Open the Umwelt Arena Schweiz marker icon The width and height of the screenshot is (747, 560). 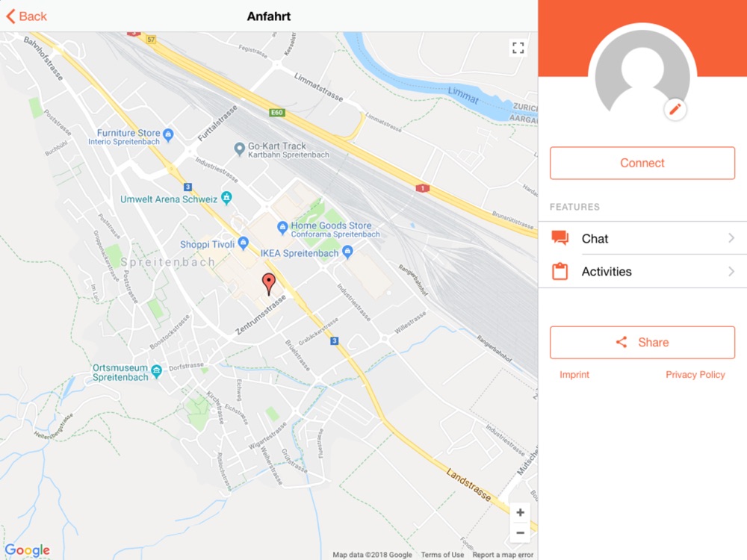(227, 197)
